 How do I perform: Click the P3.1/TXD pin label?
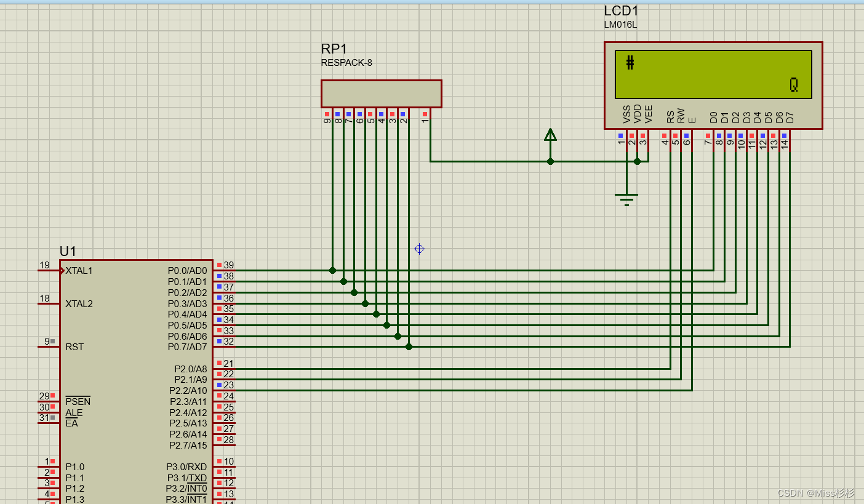tap(187, 478)
